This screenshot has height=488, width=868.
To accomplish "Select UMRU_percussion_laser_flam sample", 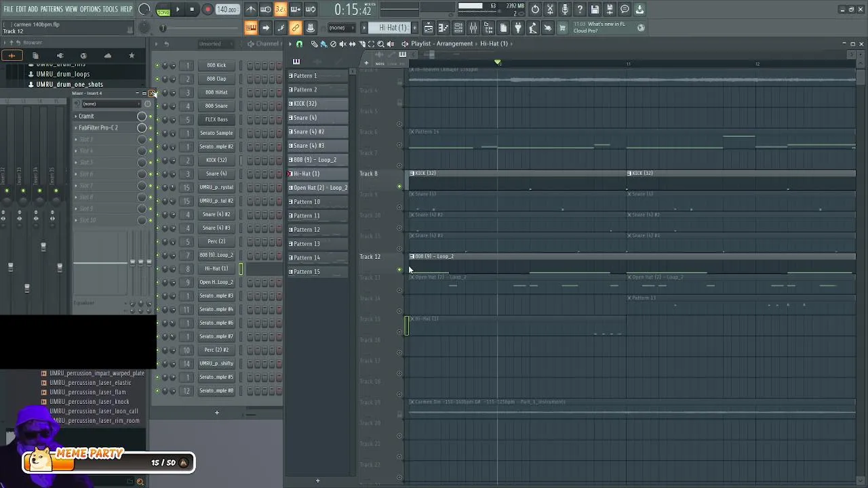I will pyautogui.click(x=87, y=392).
